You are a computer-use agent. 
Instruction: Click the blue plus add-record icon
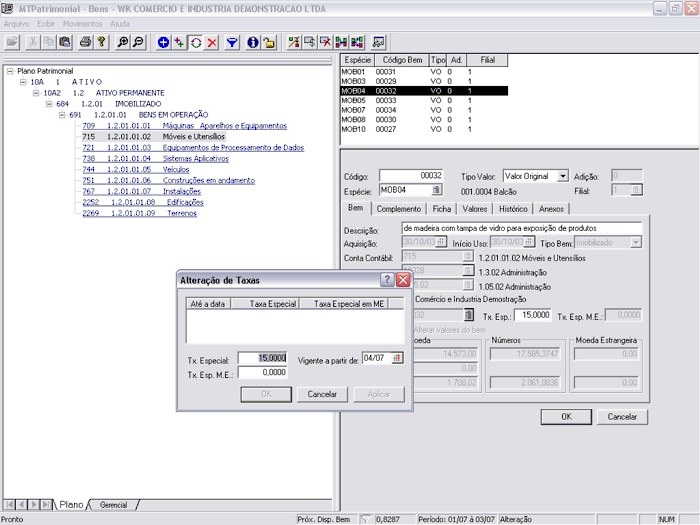tap(164, 42)
